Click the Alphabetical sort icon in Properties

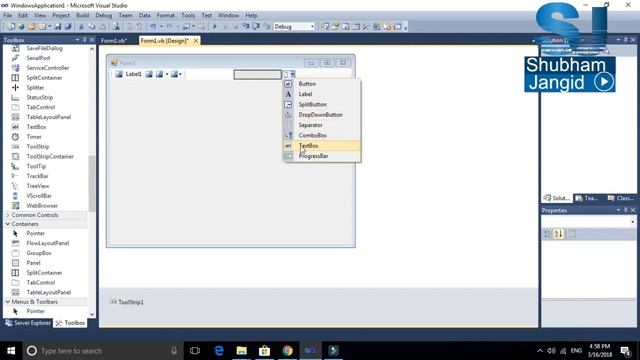click(559, 234)
